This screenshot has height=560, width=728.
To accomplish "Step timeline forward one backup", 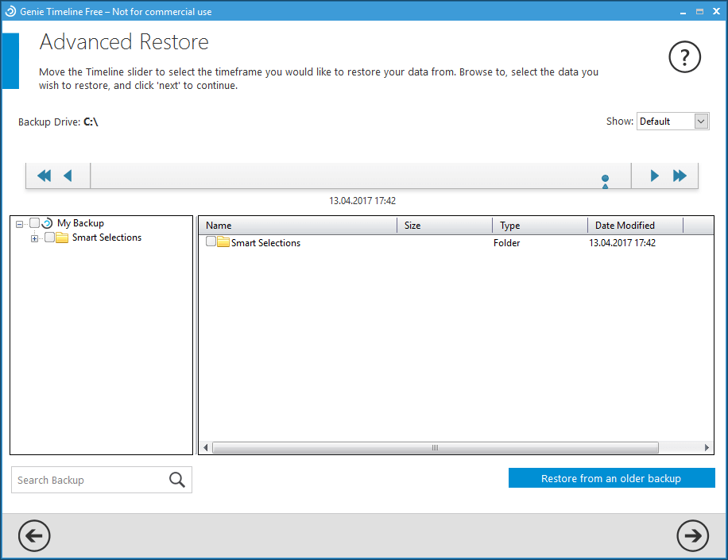I will 655,176.
